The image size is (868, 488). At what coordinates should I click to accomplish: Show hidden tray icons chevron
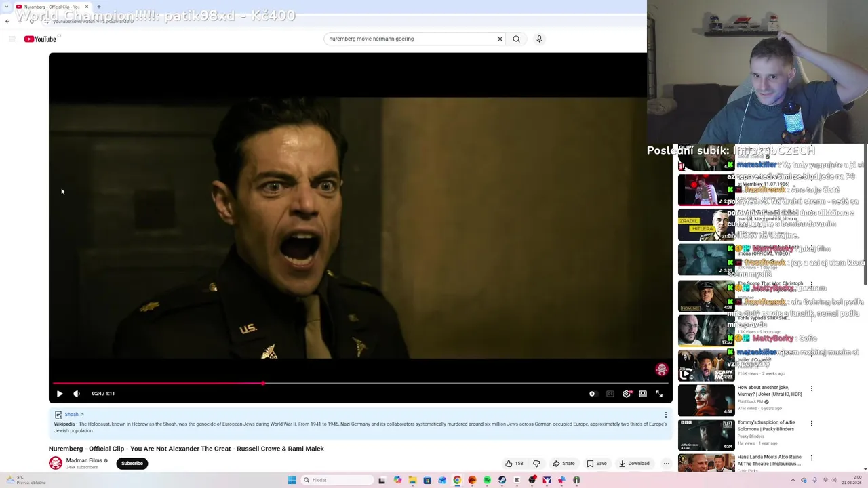793,480
